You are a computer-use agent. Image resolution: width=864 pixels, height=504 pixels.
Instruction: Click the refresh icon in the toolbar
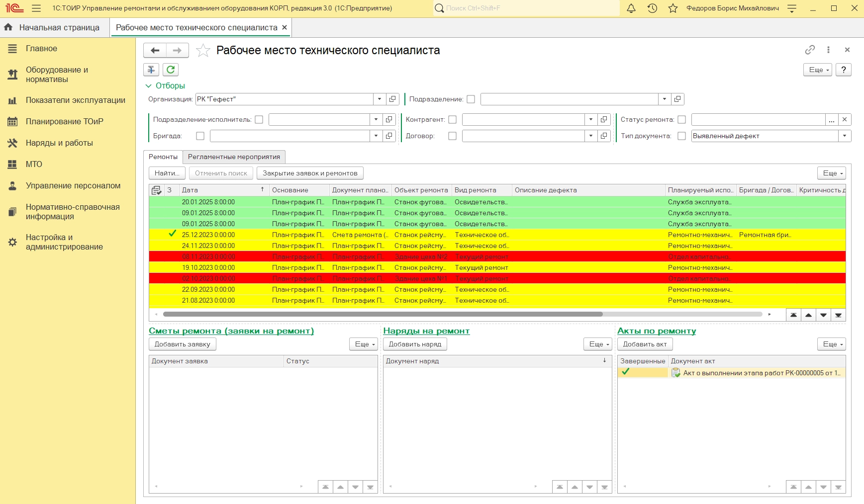coord(171,70)
